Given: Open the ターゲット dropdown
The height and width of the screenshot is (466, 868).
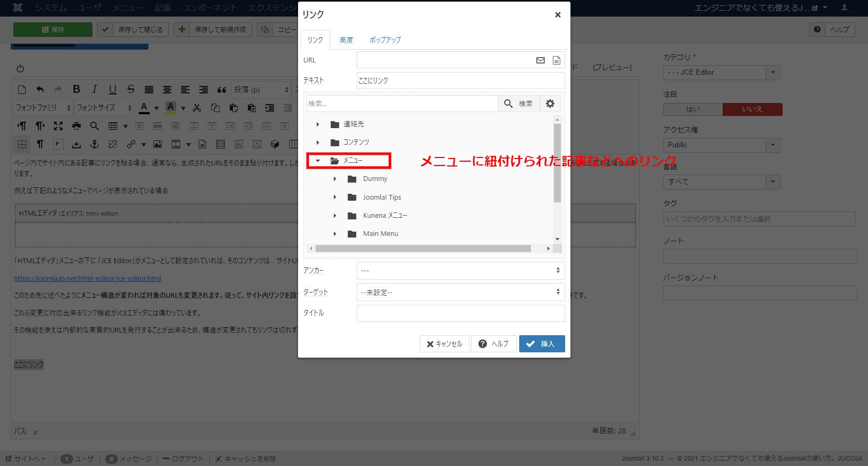Looking at the screenshot, I should click(x=460, y=293).
